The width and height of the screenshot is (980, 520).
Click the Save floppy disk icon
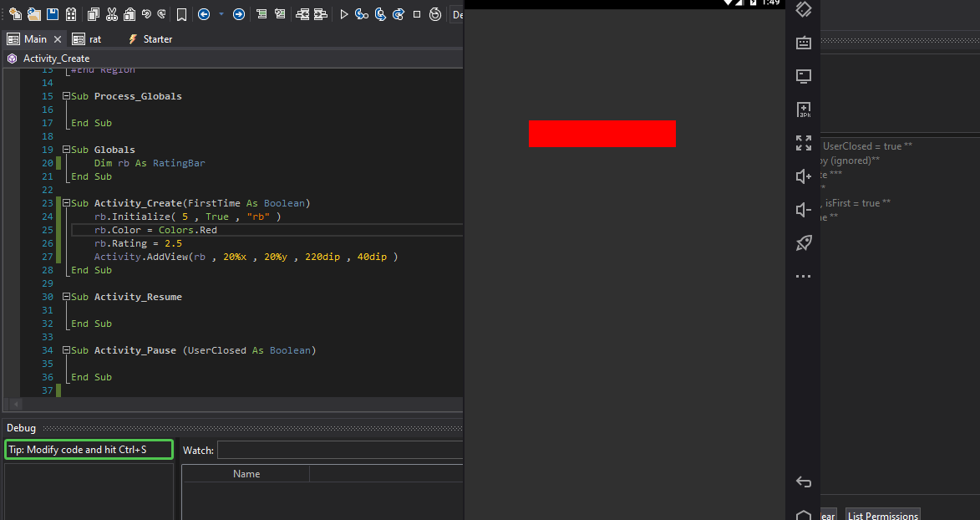(53, 14)
